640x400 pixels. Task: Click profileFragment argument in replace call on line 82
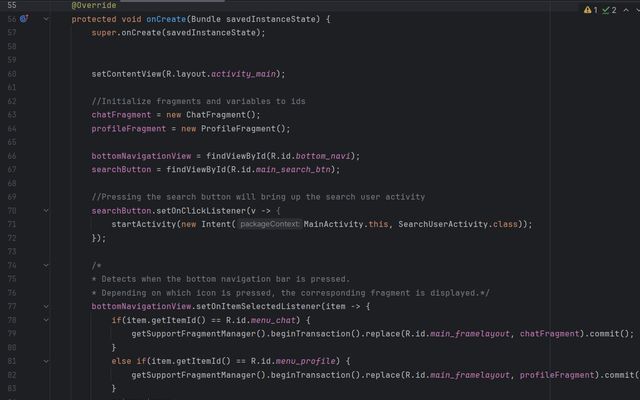point(557,375)
